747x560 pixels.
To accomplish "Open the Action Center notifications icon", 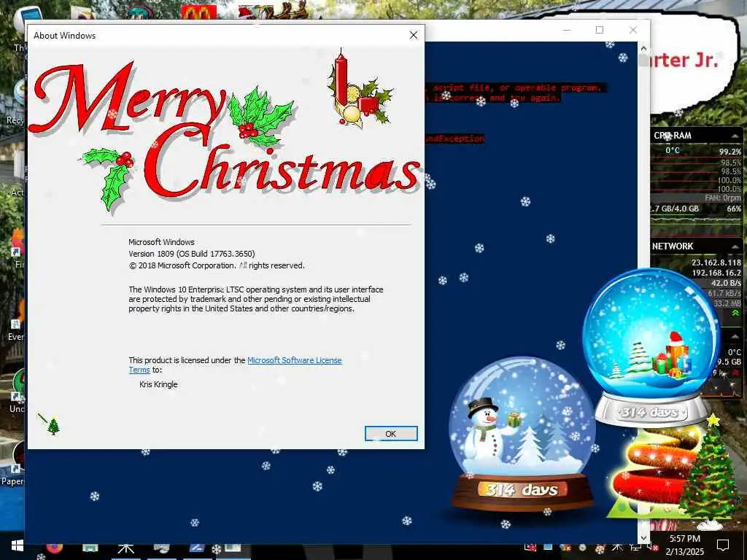I will (x=723, y=545).
